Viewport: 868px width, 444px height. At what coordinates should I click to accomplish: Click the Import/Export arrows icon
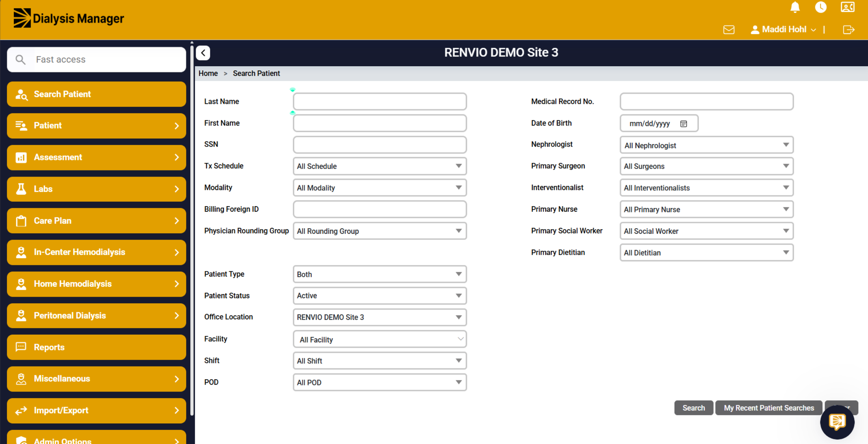pos(21,410)
